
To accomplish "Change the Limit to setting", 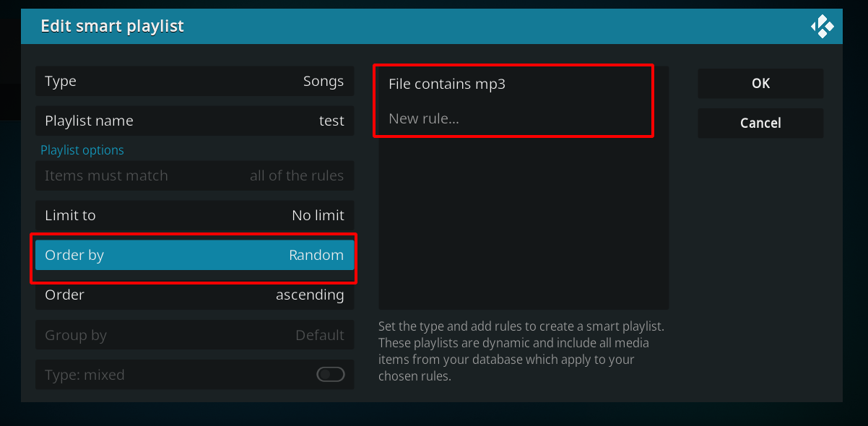I will pyautogui.click(x=195, y=215).
